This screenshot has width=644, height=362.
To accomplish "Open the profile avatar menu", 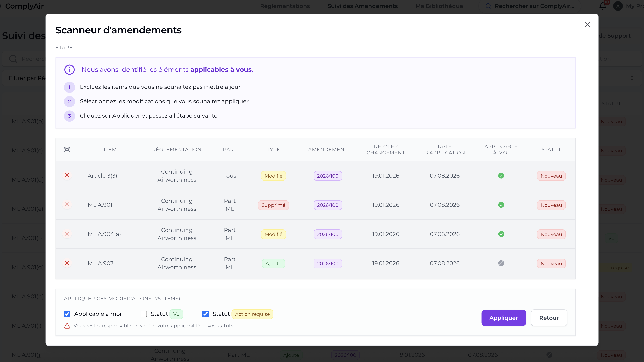I will (x=618, y=6).
